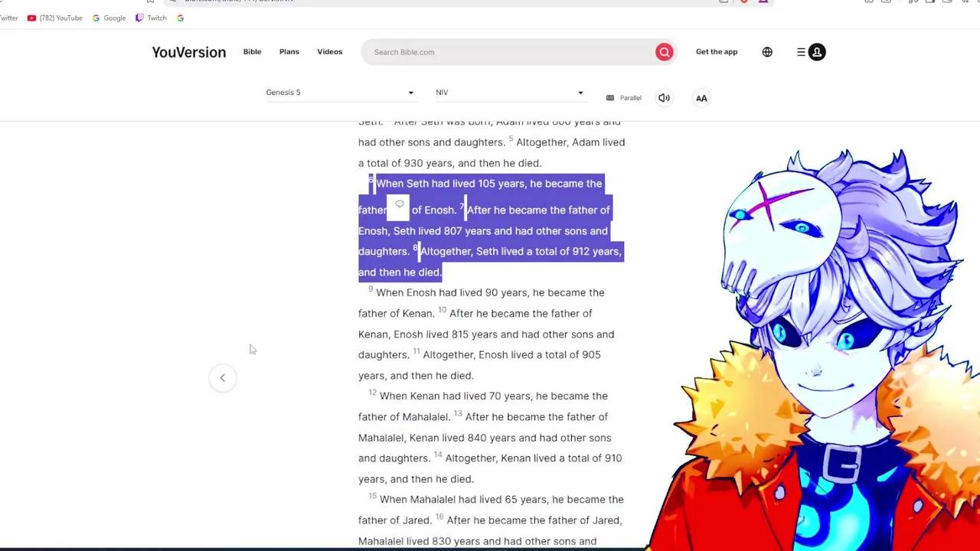Click the Google icon bookmark after Twitch
Screen dimensions: 980x551
point(180,18)
